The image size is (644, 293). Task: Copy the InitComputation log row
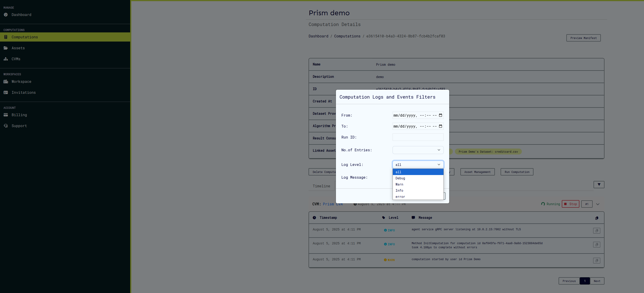click(x=596, y=245)
